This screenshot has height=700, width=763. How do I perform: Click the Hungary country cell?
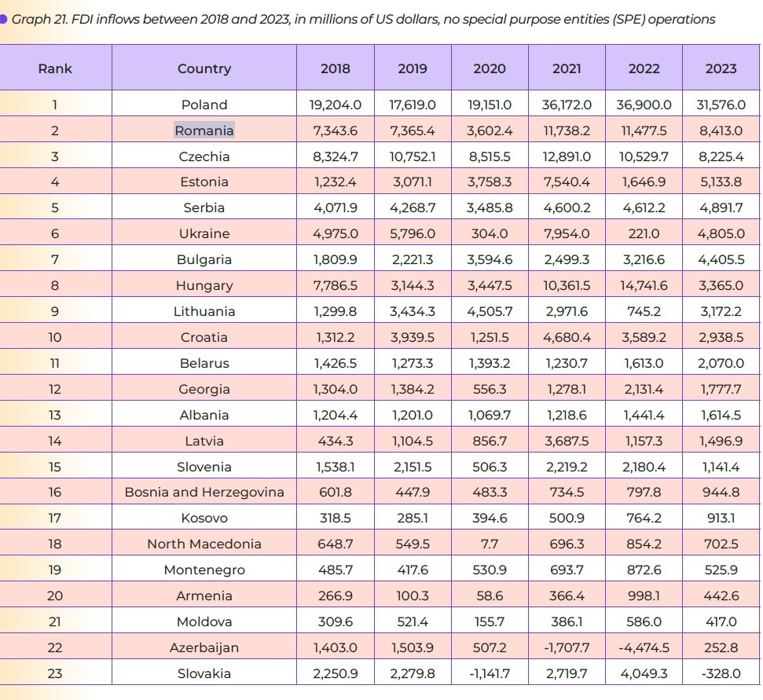coord(204,285)
